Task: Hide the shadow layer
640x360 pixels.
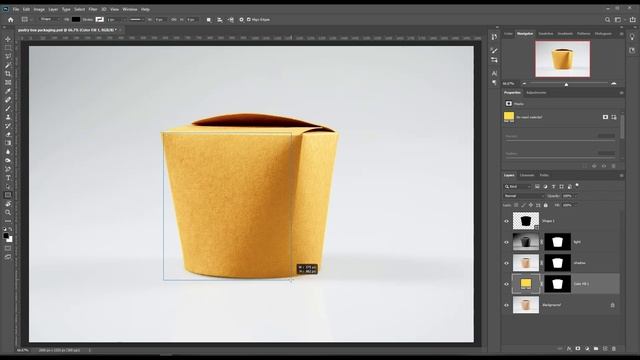Action: click(507, 263)
